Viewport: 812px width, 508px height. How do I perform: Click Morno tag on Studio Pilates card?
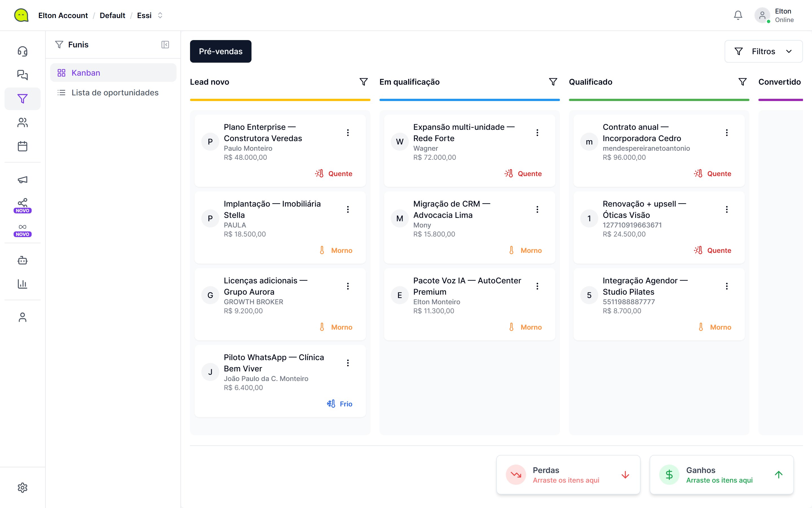pos(715,327)
